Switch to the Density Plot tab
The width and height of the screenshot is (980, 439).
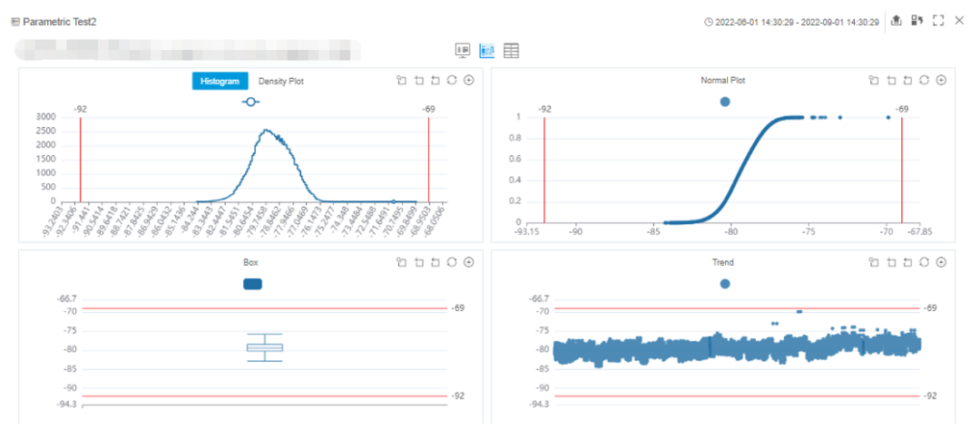click(x=280, y=82)
